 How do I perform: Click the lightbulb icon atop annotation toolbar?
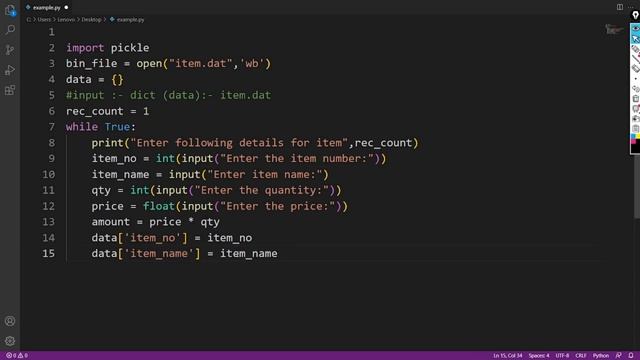point(635,16)
